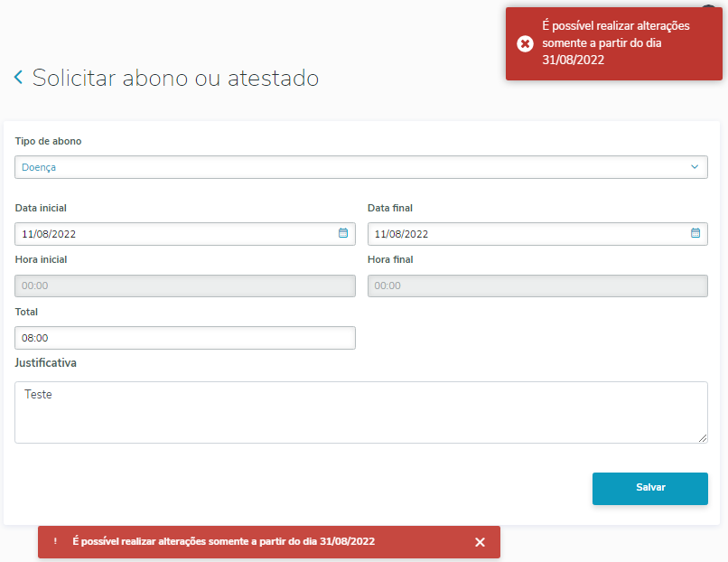Screen dimensions: 728x562
Task: Open calendar picker for Data final
Action: tap(695, 233)
